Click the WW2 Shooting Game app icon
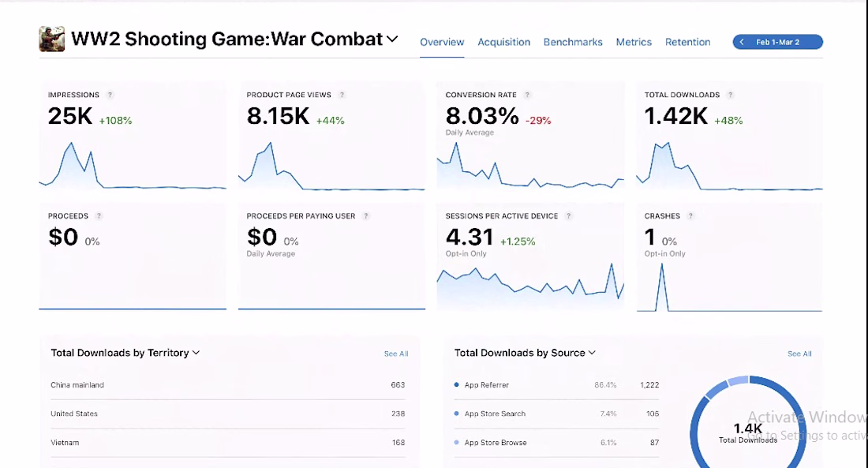Image resolution: width=868 pixels, height=468 pixels. [x=52, y=39]
